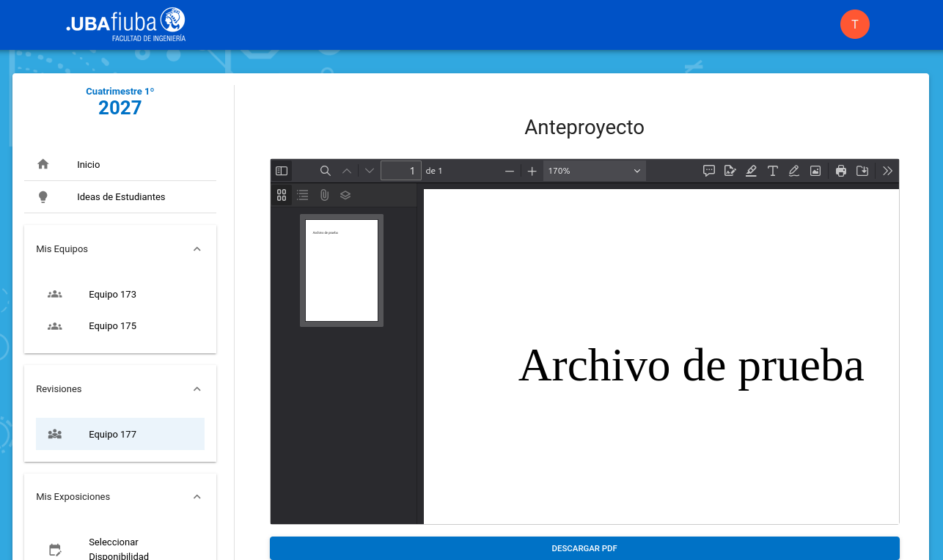Click the save/download icon in PDF toolbar

(863, 171)
